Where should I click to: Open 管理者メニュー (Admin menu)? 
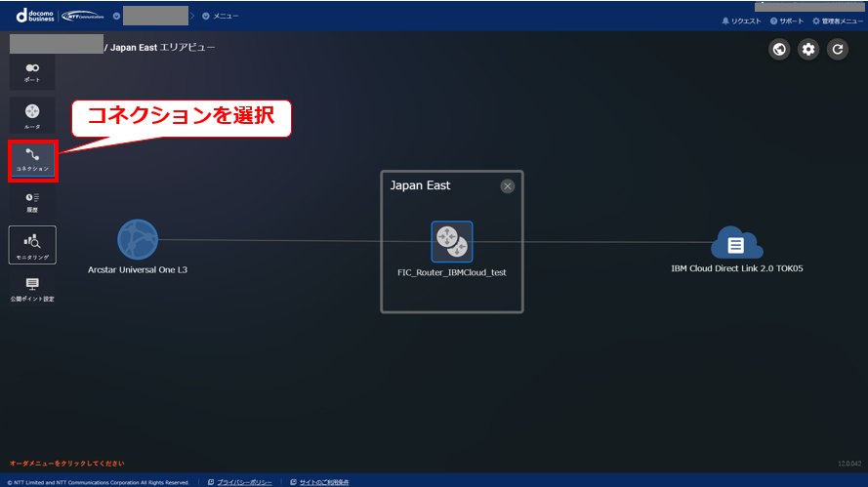(838, 21)
